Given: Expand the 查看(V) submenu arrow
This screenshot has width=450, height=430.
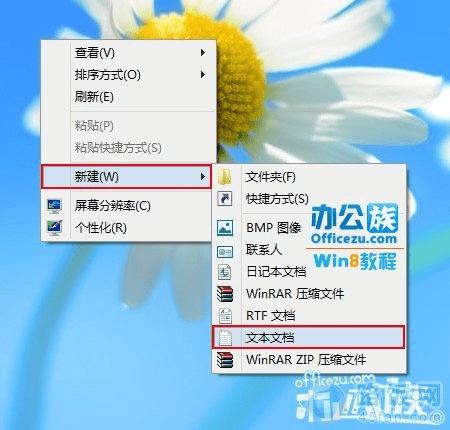Looking at the screenshot, I should pyautogui.click(x=203, y=53).
